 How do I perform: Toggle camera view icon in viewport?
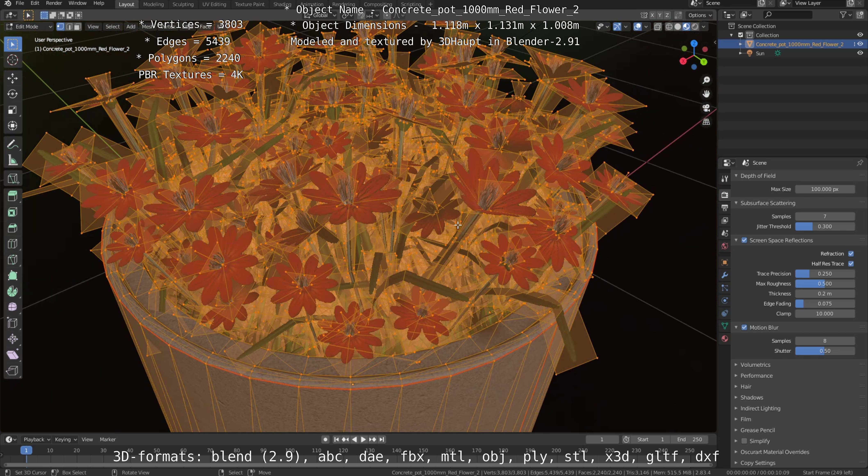point(706,108)
